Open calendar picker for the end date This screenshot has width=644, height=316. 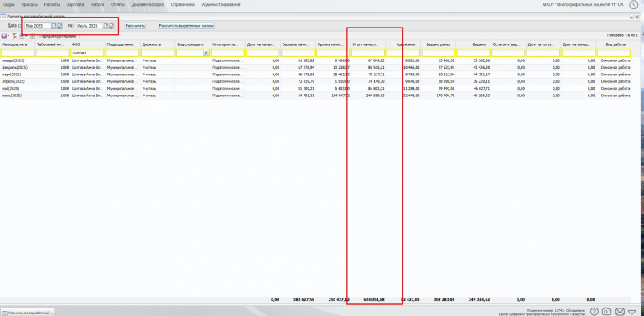[106, 26]
